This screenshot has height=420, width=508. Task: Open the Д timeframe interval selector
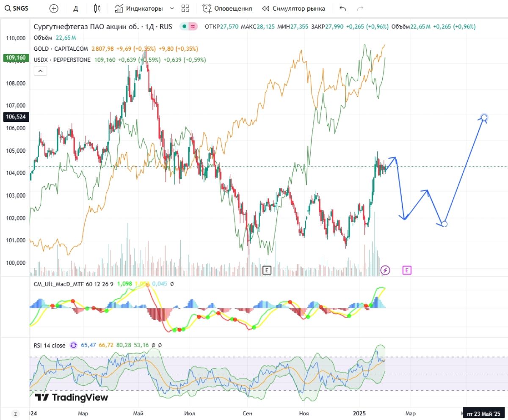point(76,8)
